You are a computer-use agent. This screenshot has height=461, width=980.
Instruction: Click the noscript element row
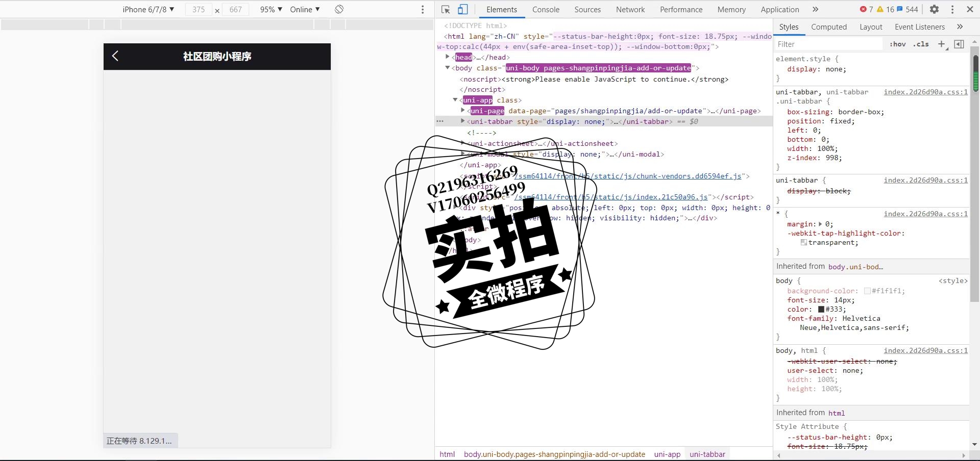594,79
